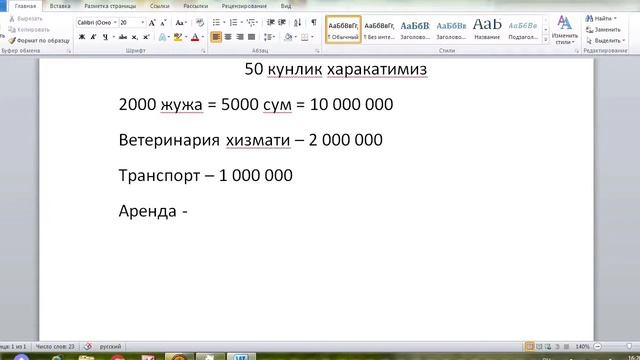Apply Без интервала style

tap(379, 29)
